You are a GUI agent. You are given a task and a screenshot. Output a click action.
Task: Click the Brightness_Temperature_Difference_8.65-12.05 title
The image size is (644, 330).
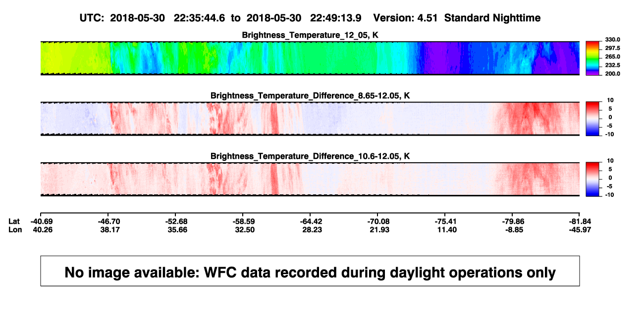310,95
